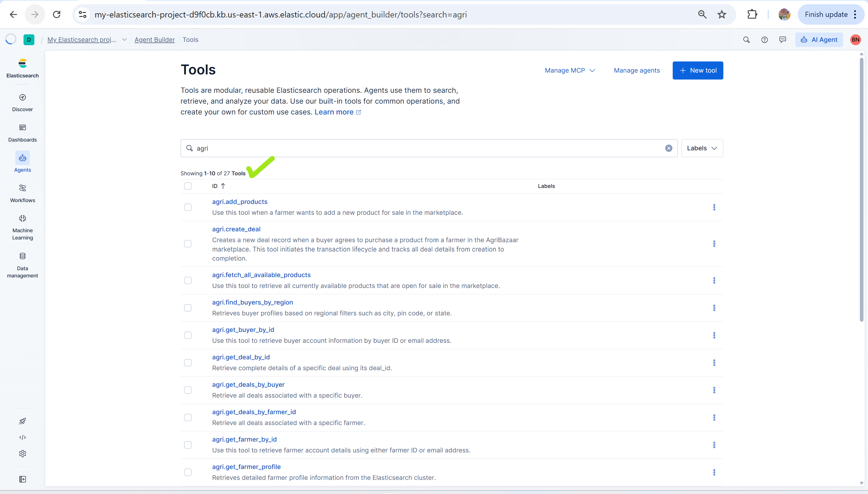Open Discover from the sidebar
Viewport: 868px width, 494px height.
tap(22, 102)
